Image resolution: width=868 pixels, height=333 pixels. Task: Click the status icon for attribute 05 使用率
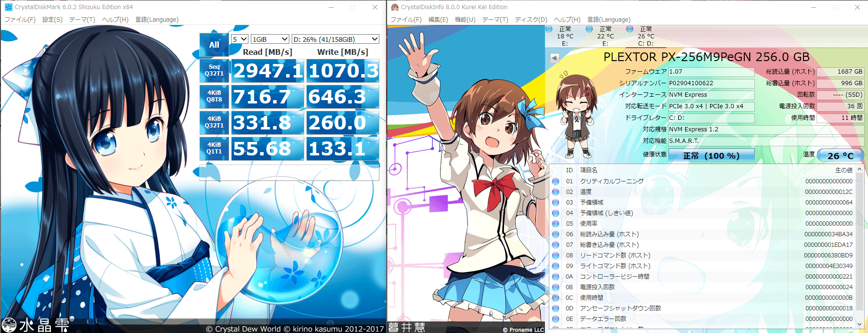pyautogui.click(x=556, y=224)
